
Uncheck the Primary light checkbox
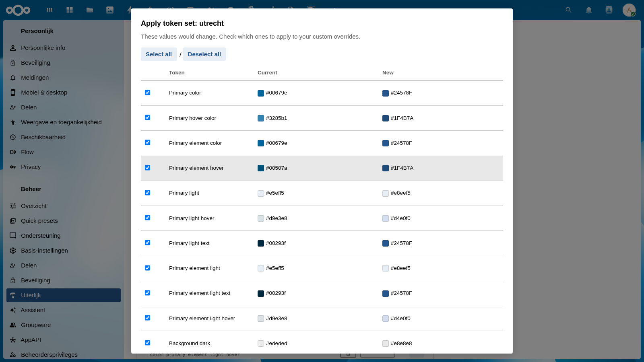click(147, 193)
